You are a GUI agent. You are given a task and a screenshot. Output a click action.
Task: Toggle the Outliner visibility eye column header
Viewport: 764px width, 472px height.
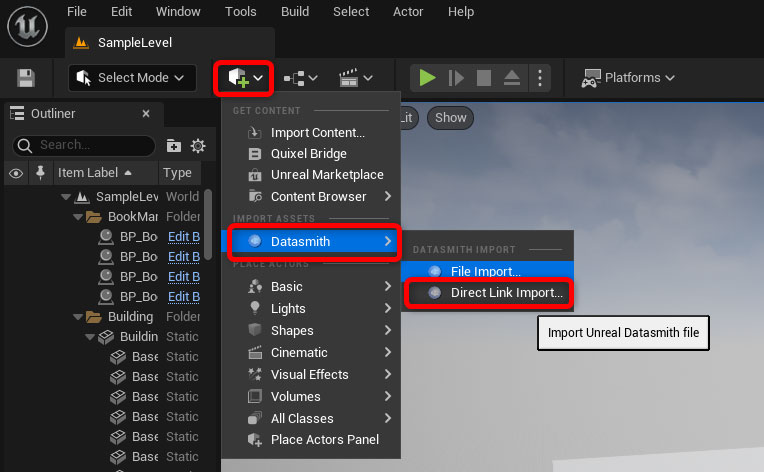tap(16, 173)
